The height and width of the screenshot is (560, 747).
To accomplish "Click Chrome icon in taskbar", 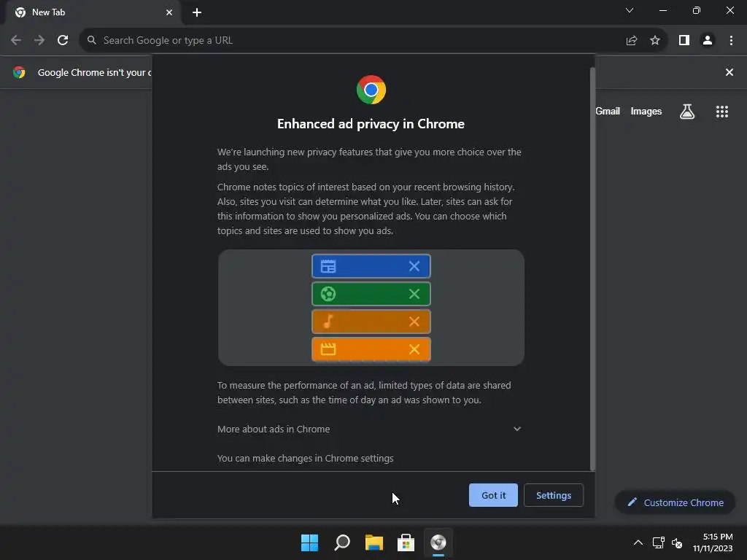I will click(438, 542).
